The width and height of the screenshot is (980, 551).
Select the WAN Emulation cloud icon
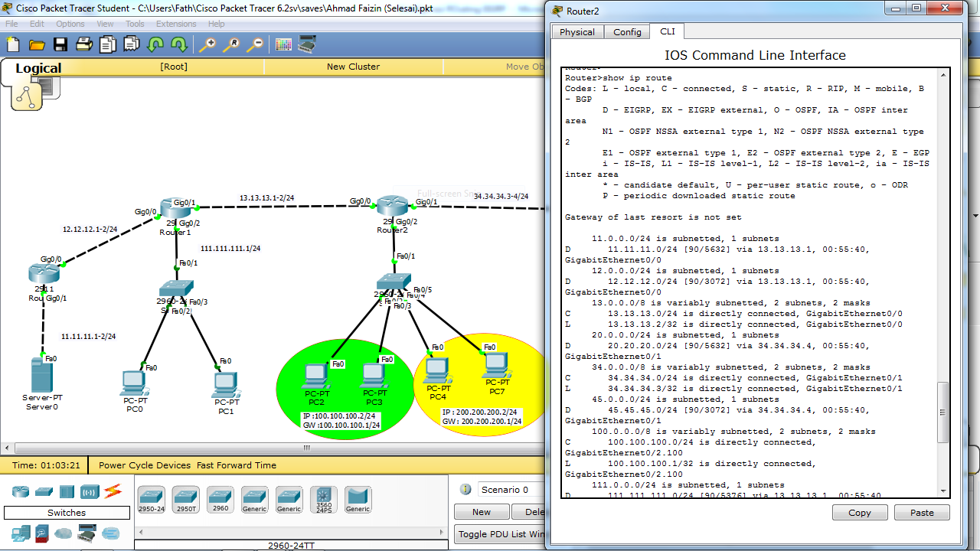pyautogui.click(x=64, y=533)
